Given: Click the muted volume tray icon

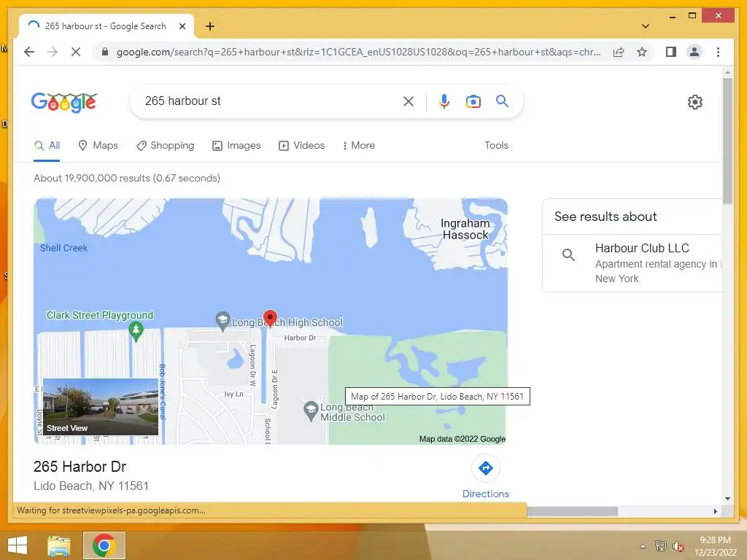Looking at the screenshot, I should [x=678, y=546].
